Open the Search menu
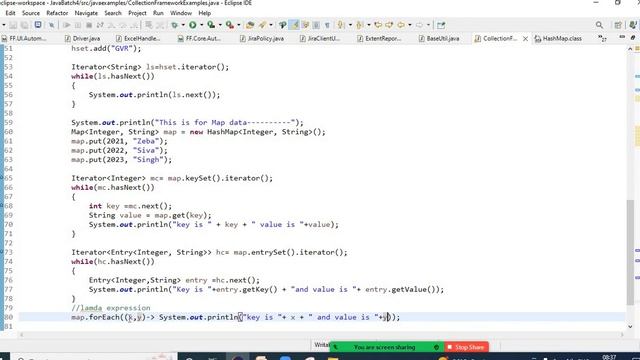Viewport: 640px width, 360px height. [x=113, y=13]
